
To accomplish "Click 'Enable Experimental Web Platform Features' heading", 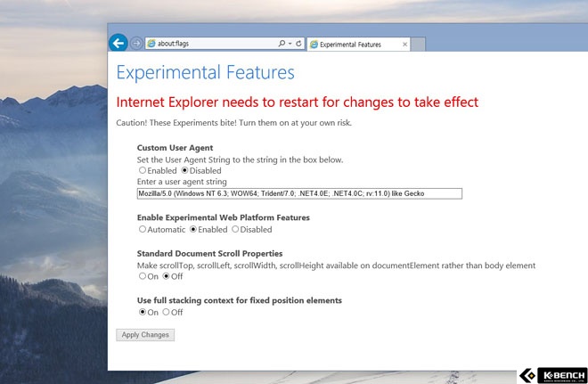I will point(223,217).
